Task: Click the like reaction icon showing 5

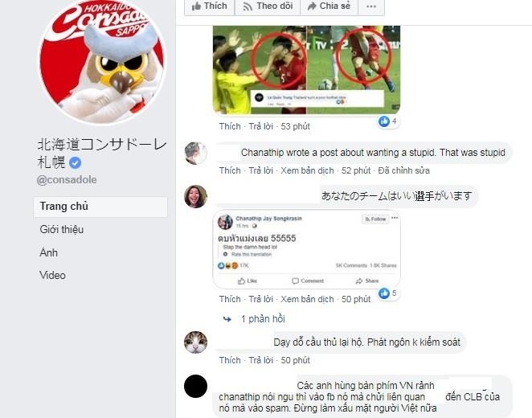Action: click(x=384, y=293)
